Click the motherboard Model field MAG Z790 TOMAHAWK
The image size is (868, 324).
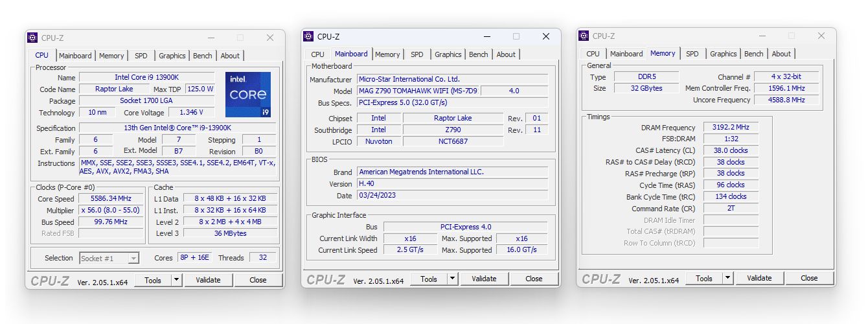click(418, 91)
